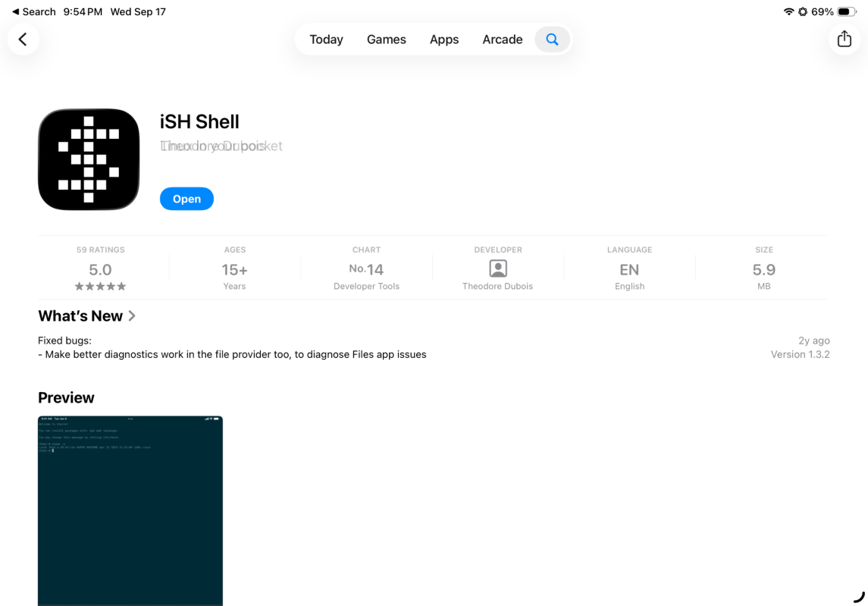Switch to the Games tab
The image size is (868, 606).
click(386, 39)
